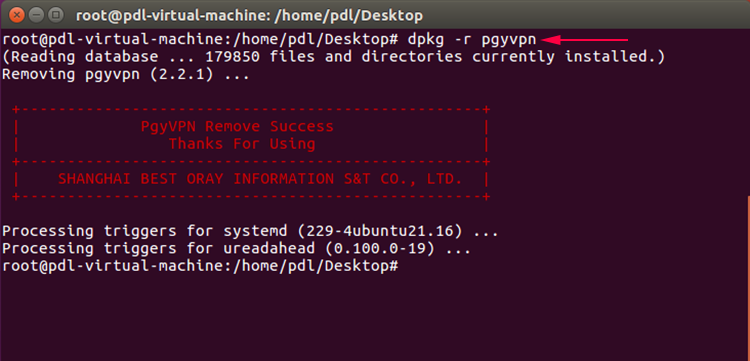Click the systemd version '229-4ubuntu21.16'

point(380,231)
